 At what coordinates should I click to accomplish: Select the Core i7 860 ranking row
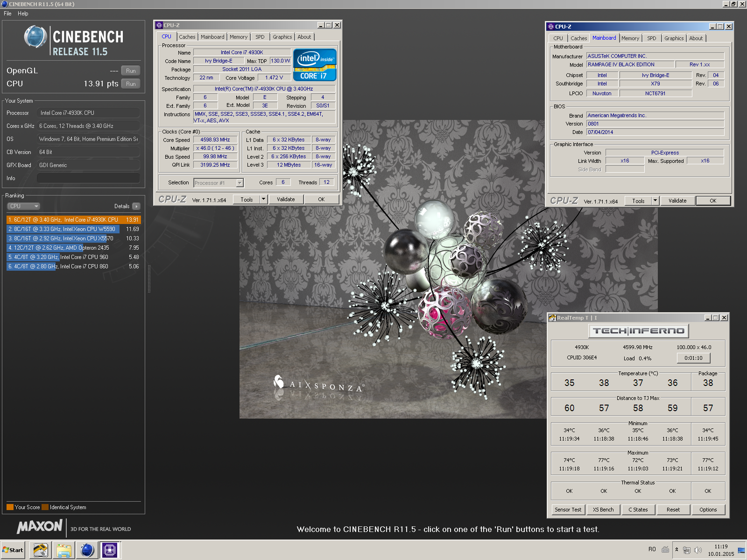point(74,266)
